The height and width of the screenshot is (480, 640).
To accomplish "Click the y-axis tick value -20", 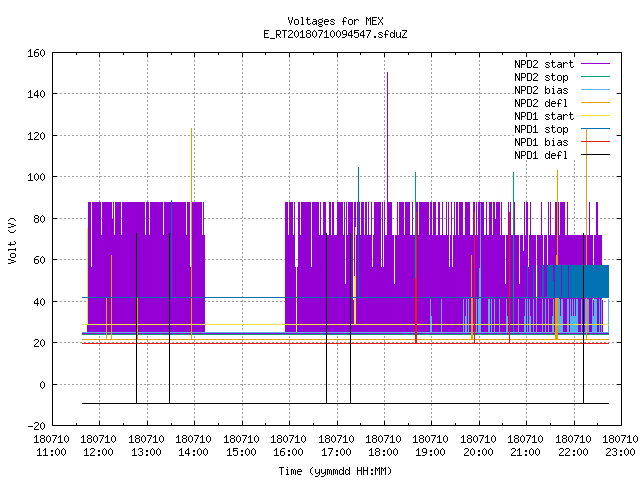I will (x=36, y=426).
